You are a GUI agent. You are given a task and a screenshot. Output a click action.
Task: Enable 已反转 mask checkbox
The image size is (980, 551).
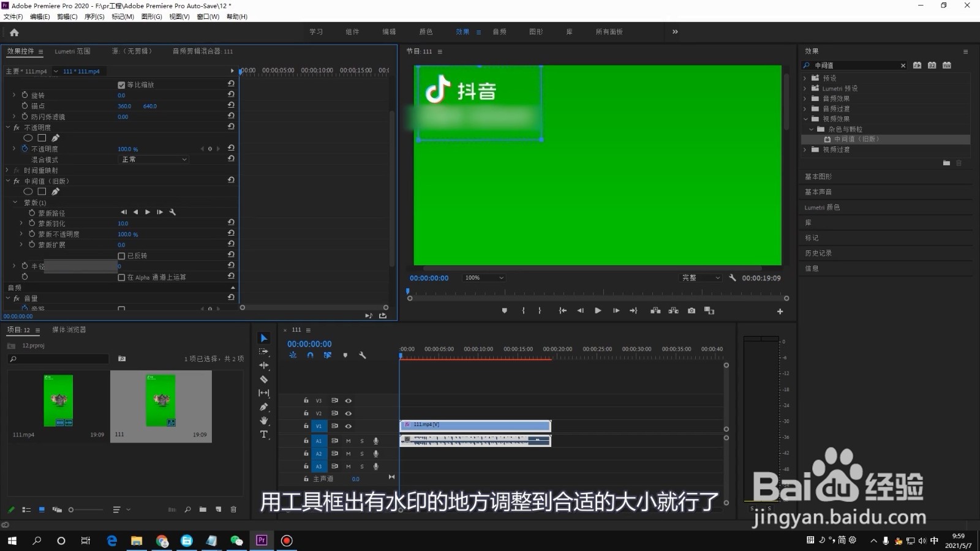pyautogui.click(x=121, y=256)
